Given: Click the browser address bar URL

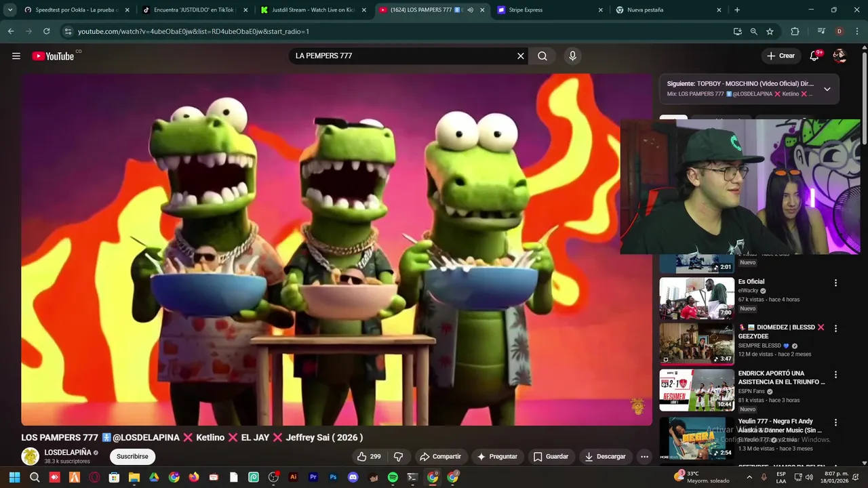Looking at the screenshot, I should click(193, 31).
